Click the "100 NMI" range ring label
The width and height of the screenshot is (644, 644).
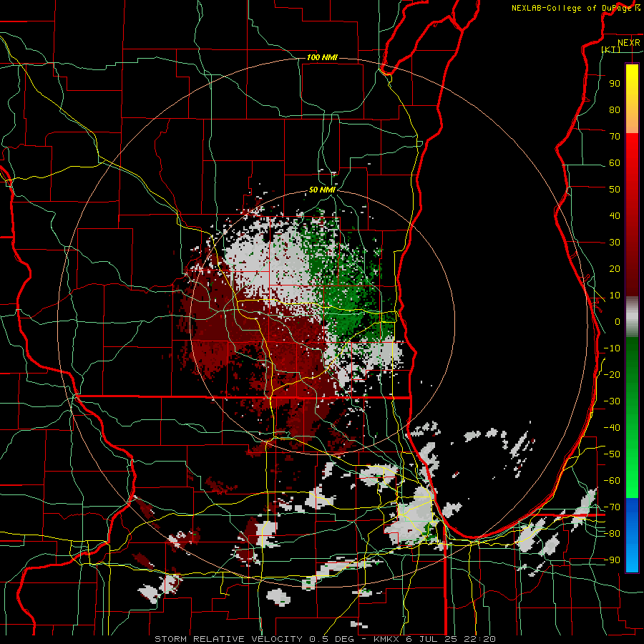pyautogui.click(x=322, y=57)
